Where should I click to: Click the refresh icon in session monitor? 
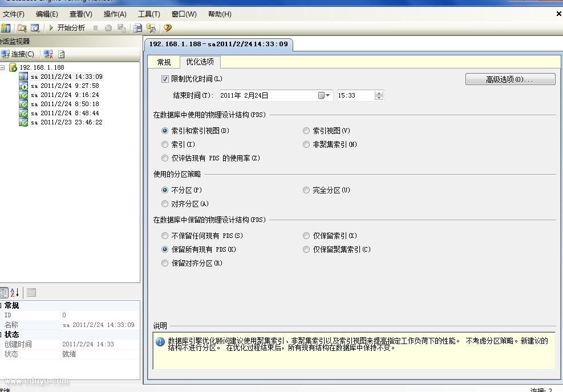(62, 54)
